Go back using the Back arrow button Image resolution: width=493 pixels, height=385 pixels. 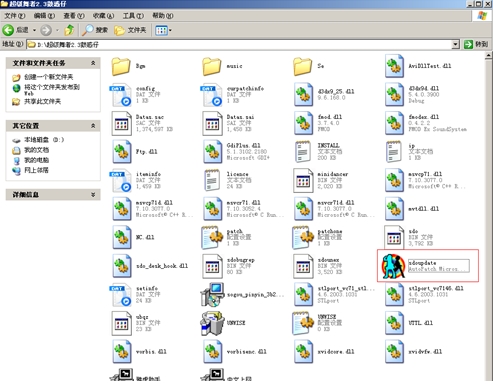point(16,30)
